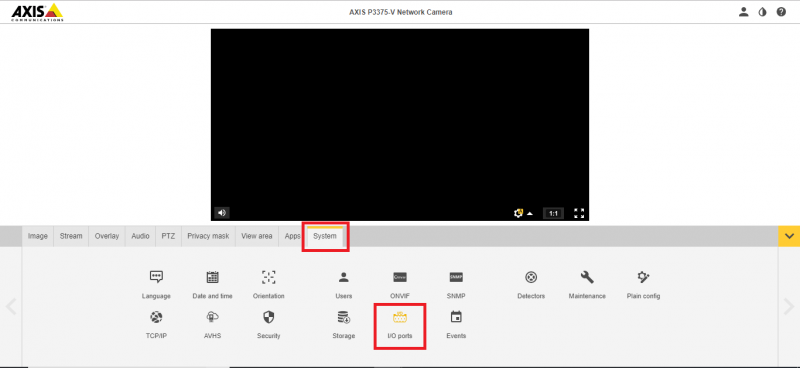800x368 pixels.
Task: Click the AXIS Communications logo
Action: click(37, 12)
